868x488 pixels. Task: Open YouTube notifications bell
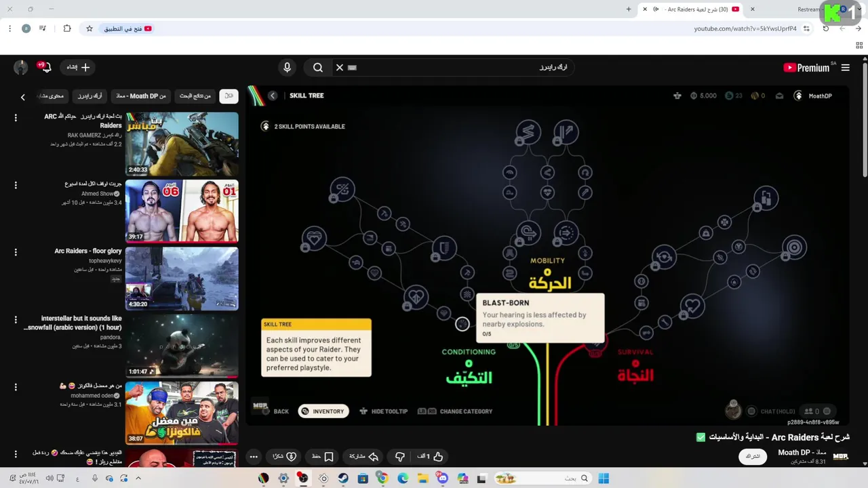pos(45,67)
